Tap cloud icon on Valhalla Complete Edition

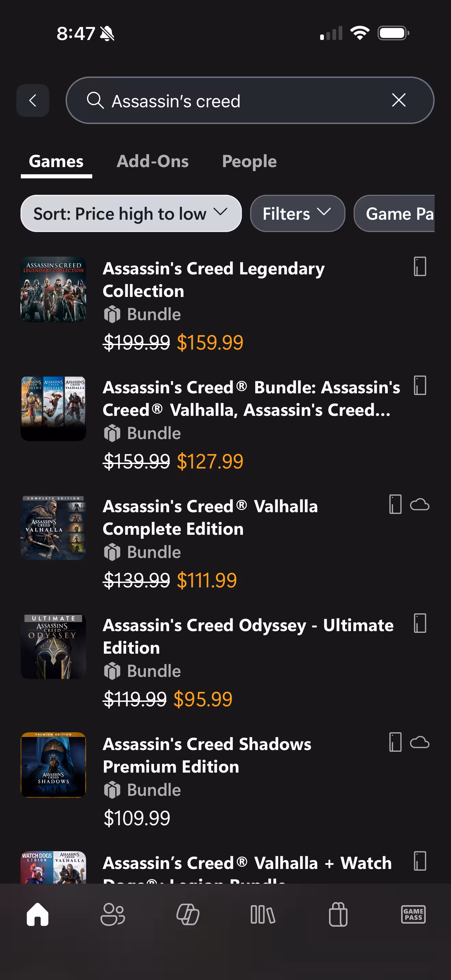tap(420, 505)
